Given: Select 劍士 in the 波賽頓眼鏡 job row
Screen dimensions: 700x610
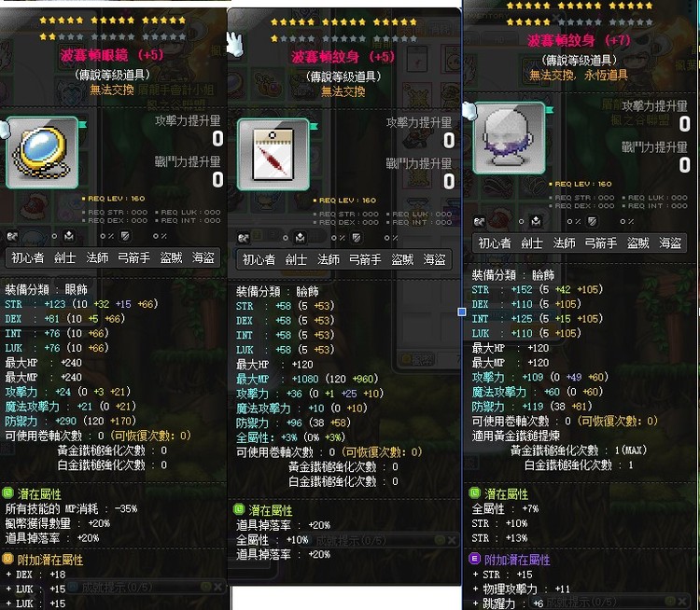Looking at the screenshot, I should coord(64,258).
